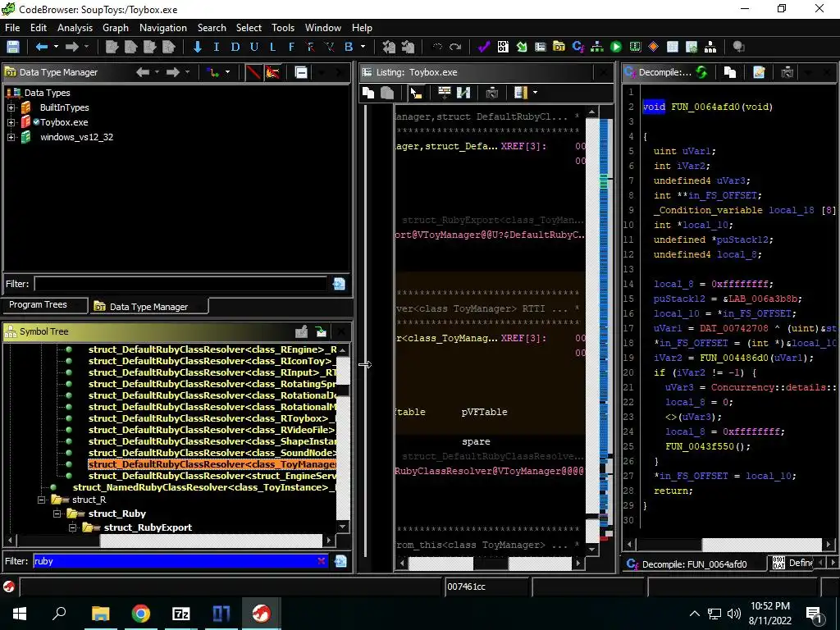The width and height of the screenshot is (840, 630).
Task: Toggle the red line filter icon in Data Type Manager
Action: 253,72
